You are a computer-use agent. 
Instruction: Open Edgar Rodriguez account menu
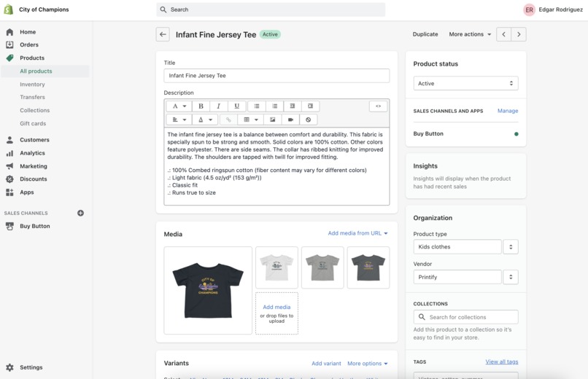pyautogui.click(x=553, y=9)
